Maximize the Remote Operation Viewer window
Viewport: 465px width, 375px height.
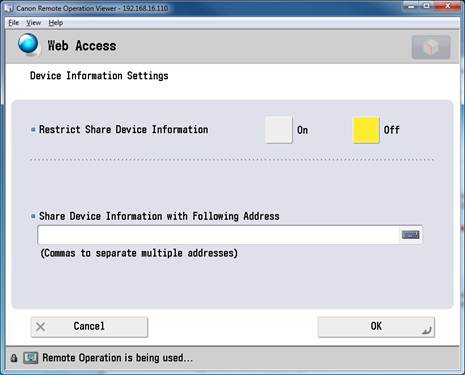tap(427, 6)
